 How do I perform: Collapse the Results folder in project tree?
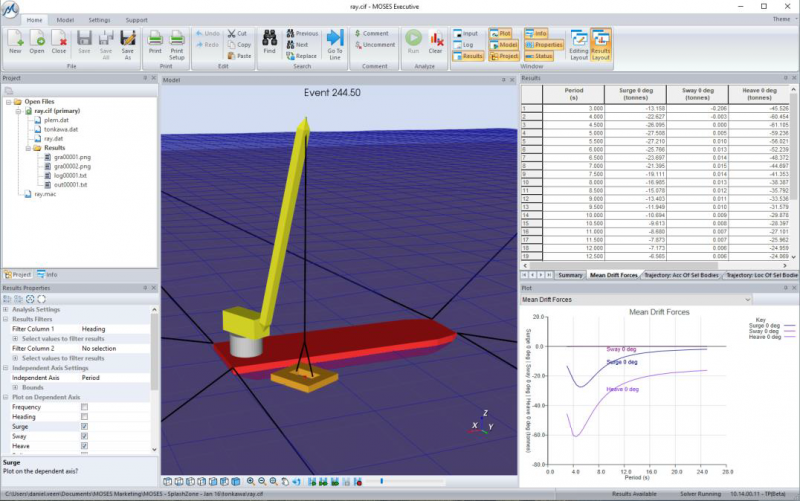pyautogui.click(x=28, y=148)
